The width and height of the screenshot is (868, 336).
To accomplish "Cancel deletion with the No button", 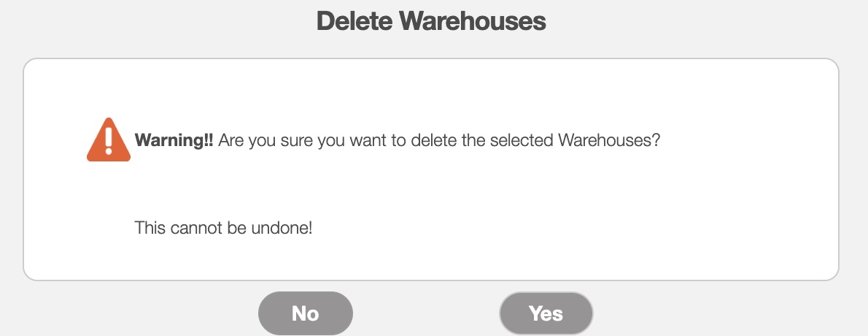I will (305, 313).
